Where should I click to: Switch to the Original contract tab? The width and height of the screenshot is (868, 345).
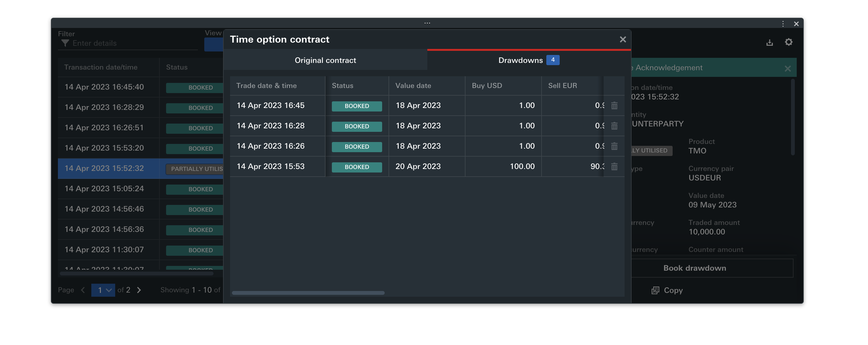pyautogui.click(x=325, y=60)
